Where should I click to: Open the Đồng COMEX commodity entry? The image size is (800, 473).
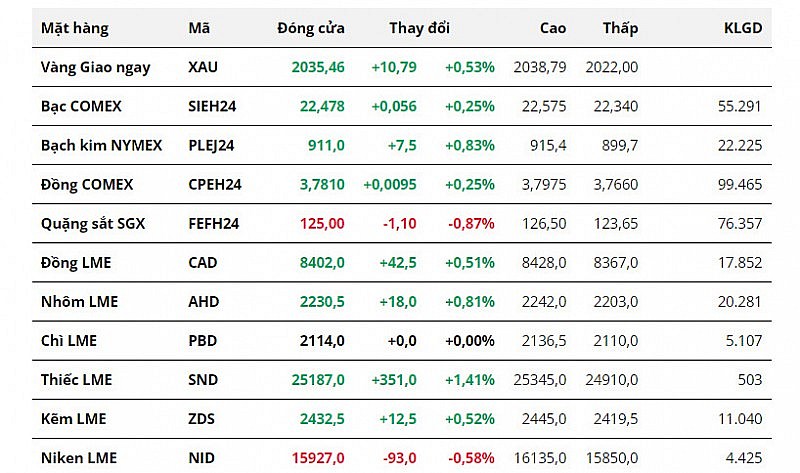(x=87, y=184)
